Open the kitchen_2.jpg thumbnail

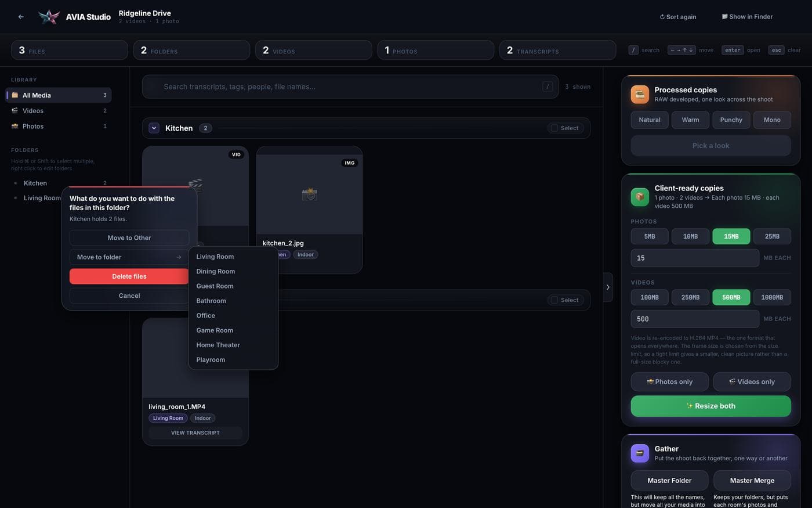click(x=309, y=194)
